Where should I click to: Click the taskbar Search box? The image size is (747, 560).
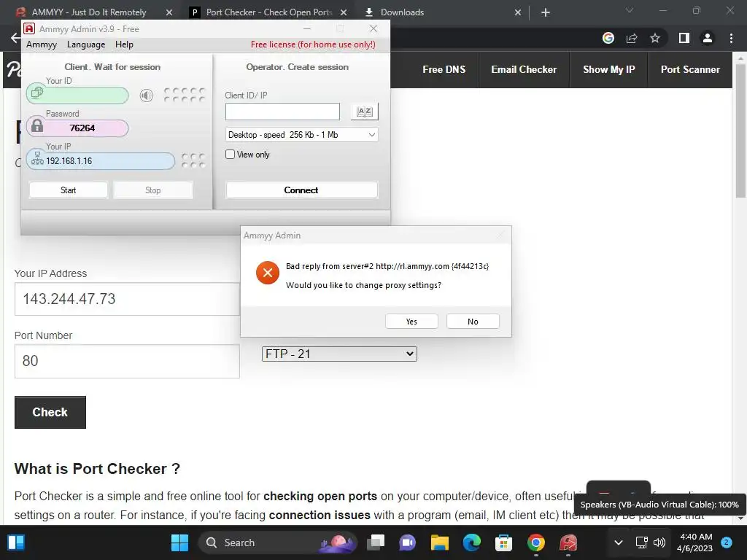click(278, 542)
